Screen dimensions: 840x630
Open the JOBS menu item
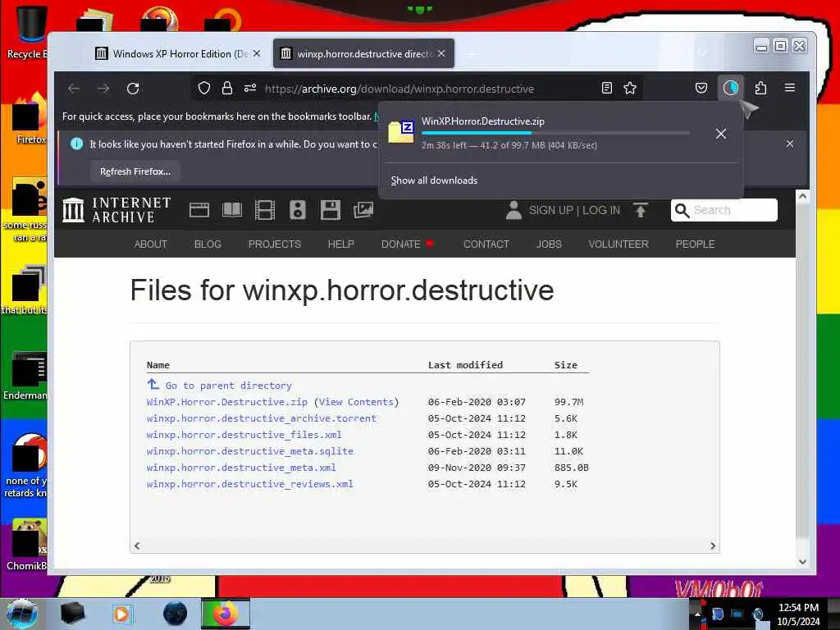coord(549,244)
